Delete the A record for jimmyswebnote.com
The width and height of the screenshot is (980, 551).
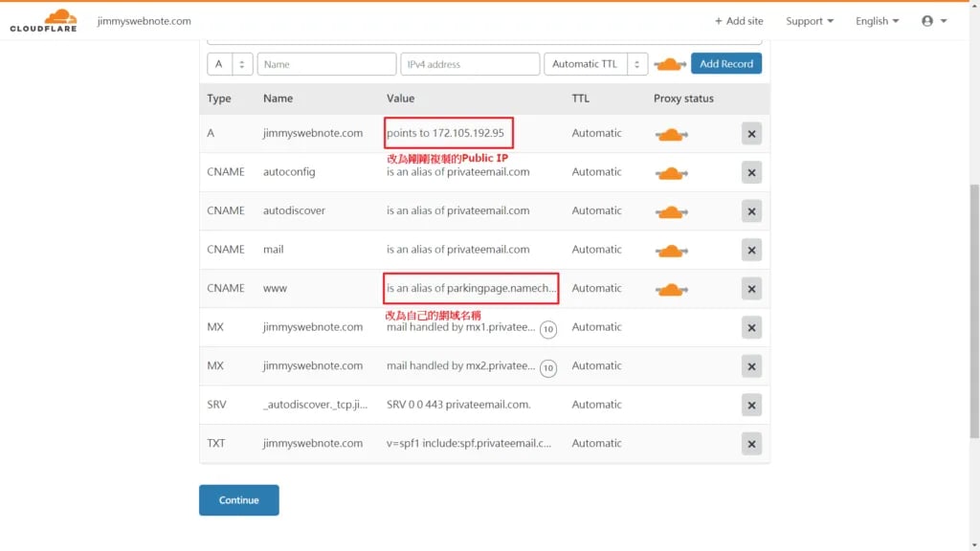(751, 134)
